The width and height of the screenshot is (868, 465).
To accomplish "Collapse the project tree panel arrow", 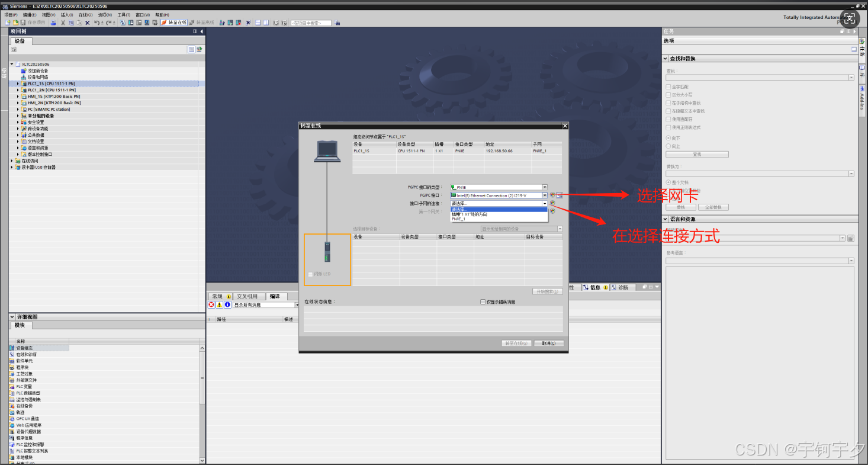I will [202, 31].
